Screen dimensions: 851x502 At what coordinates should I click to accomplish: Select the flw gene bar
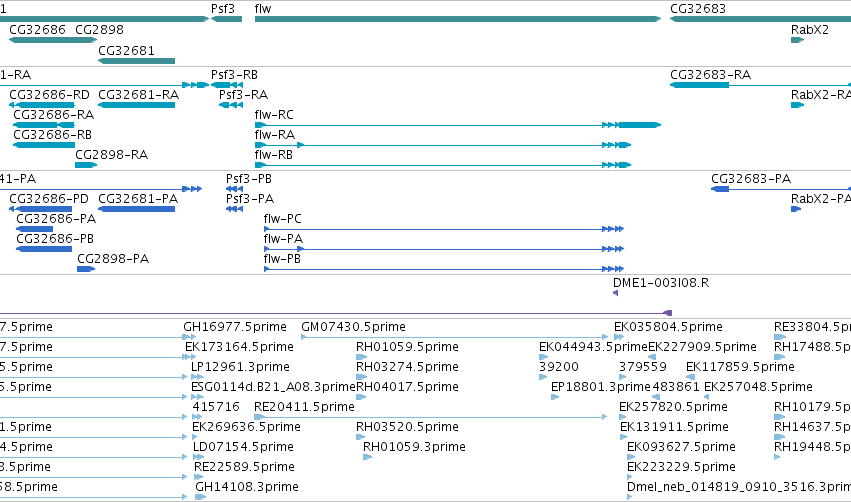click(x=458, y=19)
